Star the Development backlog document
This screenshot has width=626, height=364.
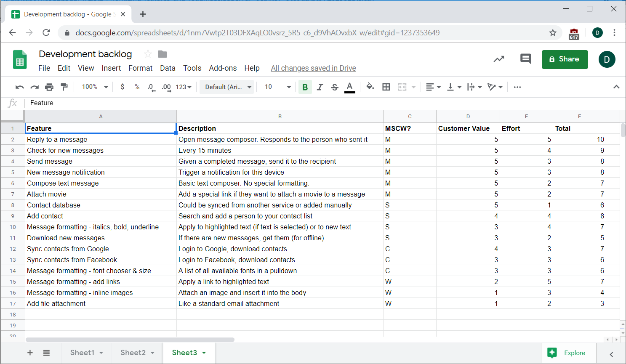148,54
